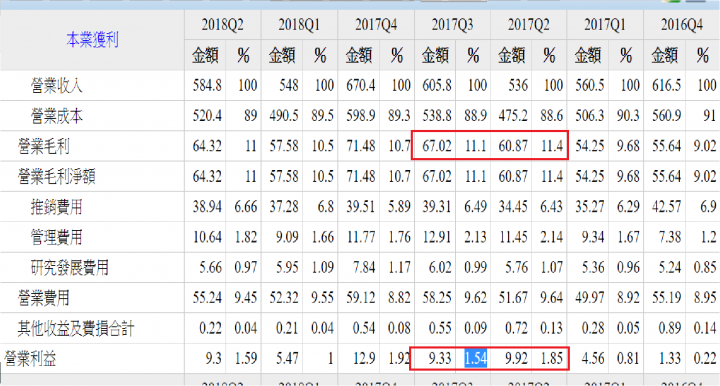The width and height of the screenshot is (720, 386).
Task: Select the 2016Q4 column header
Action: pos(682,25)
